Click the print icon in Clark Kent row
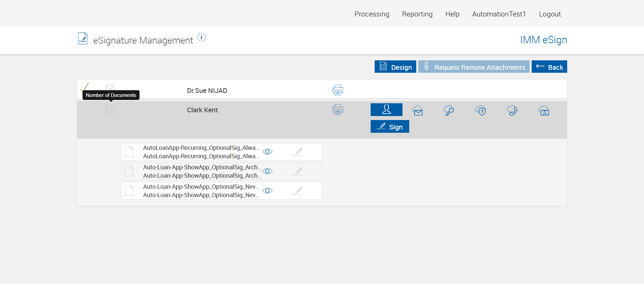Screen dimensions: 644x284 point(338,110)
